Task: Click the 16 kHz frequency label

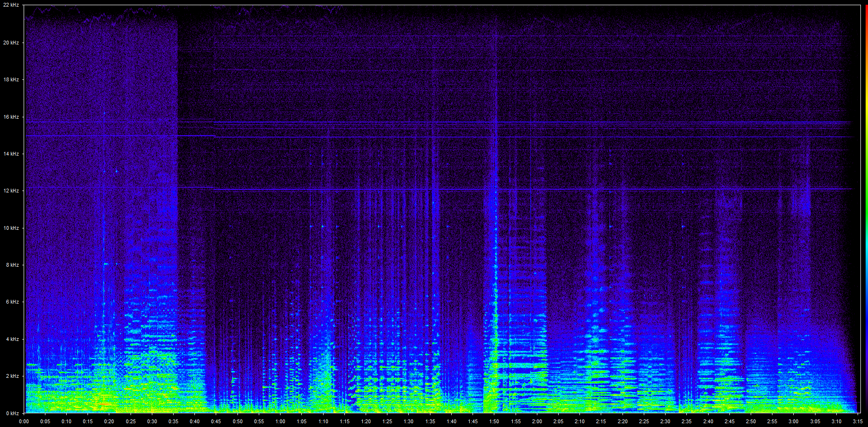Action: tap(11, 117)
